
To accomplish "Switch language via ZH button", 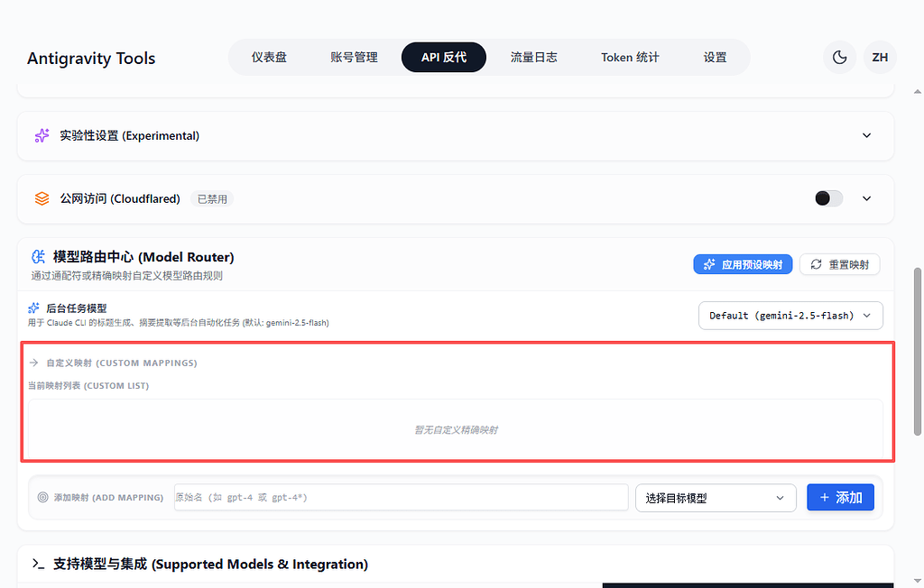I will click(x=880, y=57).
